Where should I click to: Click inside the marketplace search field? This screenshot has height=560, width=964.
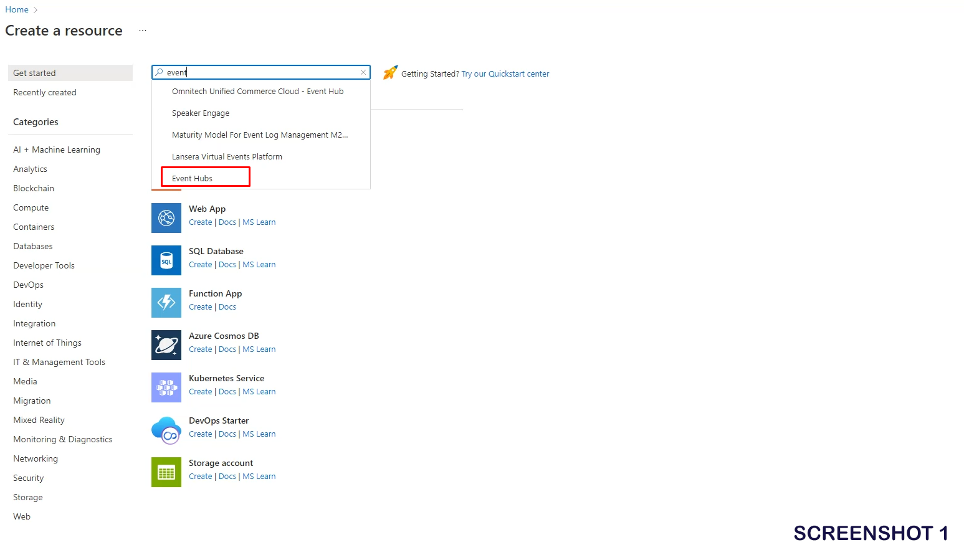[x=262, y=72]
